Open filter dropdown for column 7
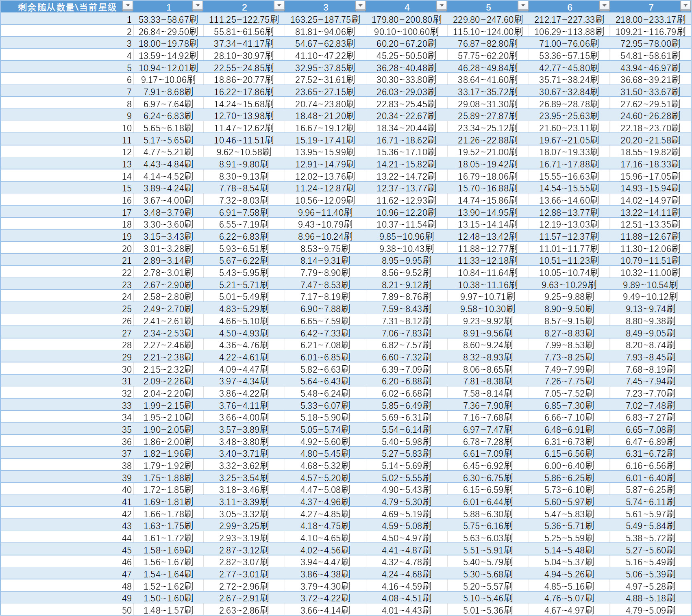The width and height of the screenshot is (692, 616). coord(685,6)
